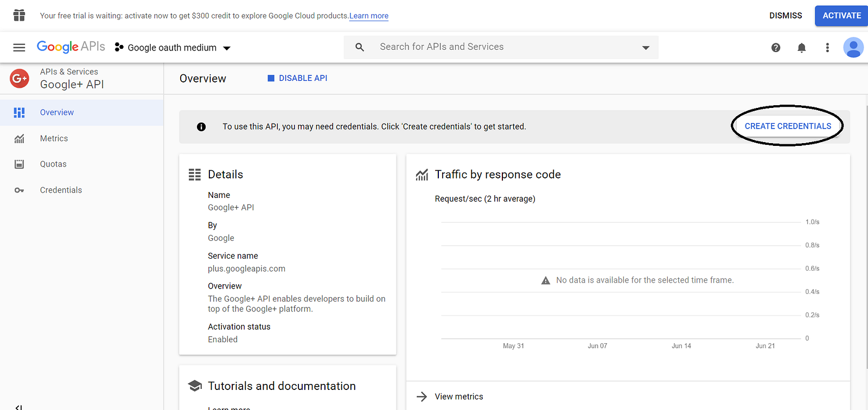
Task: Click the warning triangle in the chart
Action: (546, 280)
